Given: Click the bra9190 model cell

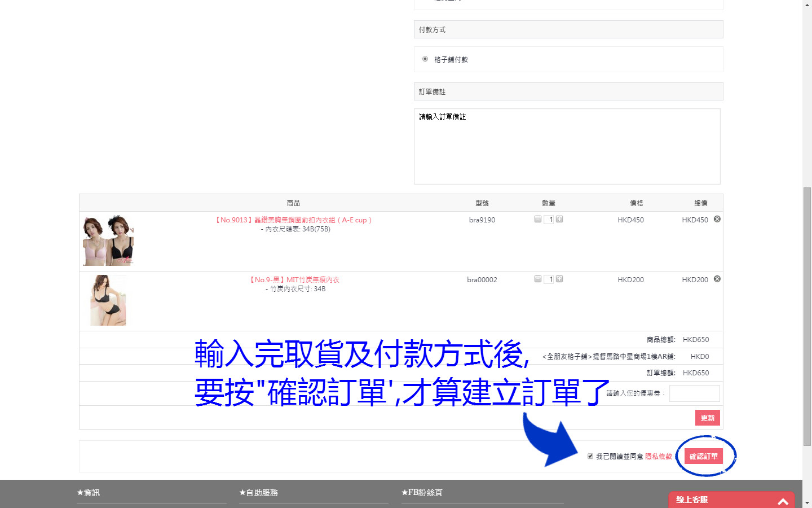Looking at the screenshot, I should (x=482, y=220).
